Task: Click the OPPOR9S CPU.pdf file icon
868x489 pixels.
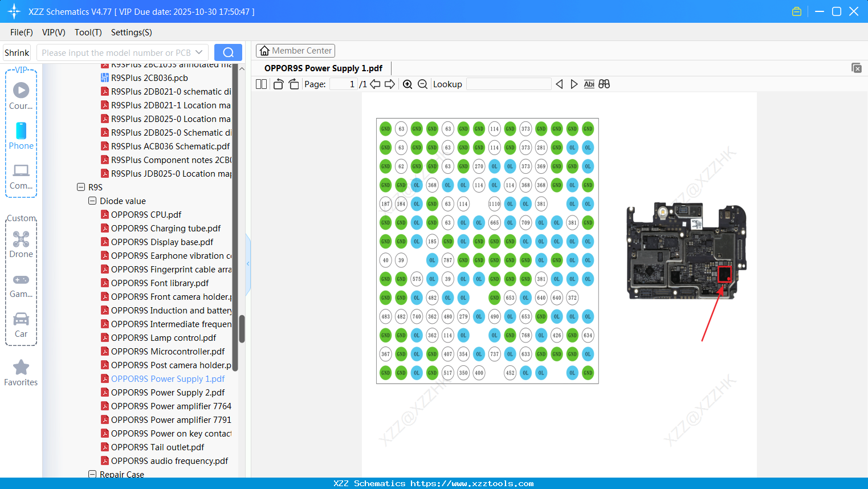Action: coord(105,215)
